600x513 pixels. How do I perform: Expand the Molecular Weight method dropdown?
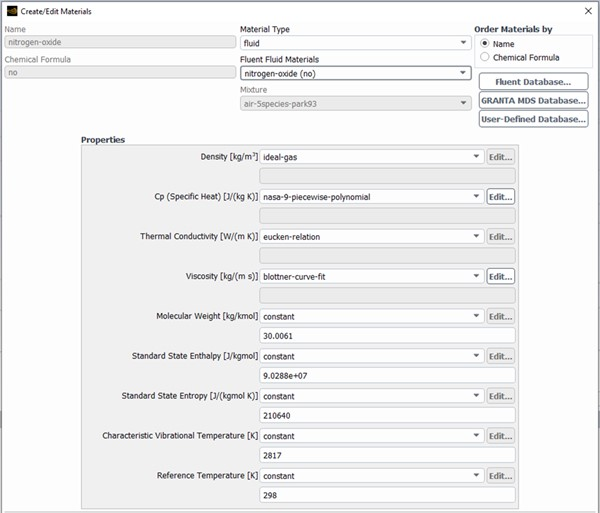371,316
